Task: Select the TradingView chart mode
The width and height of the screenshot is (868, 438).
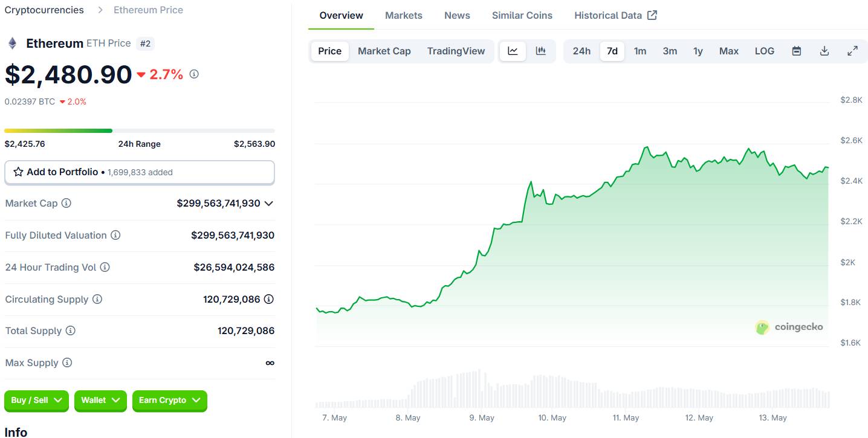Action: coord(456,51)
